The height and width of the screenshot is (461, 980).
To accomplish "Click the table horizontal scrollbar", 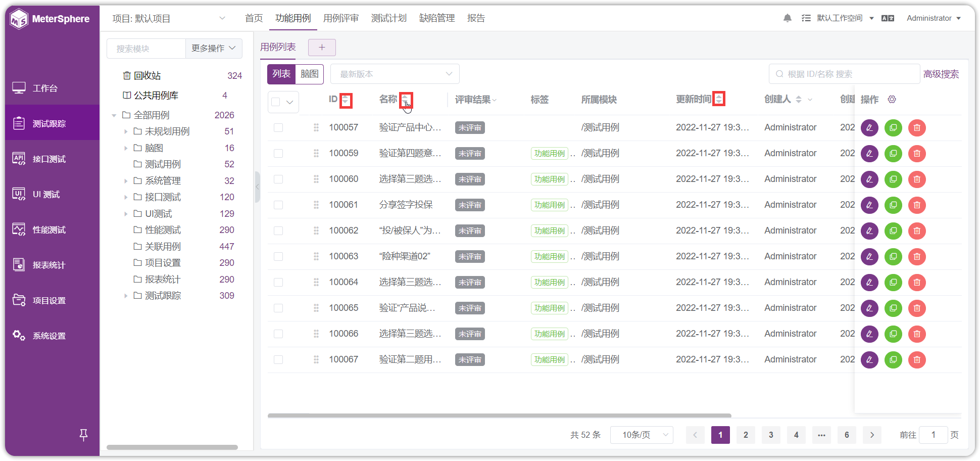I will tap(499, 416).
